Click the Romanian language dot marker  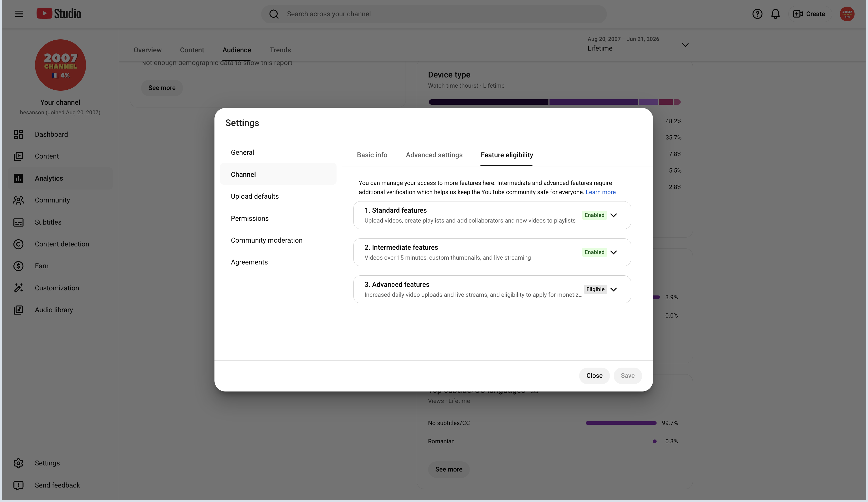tap(655, 441)
